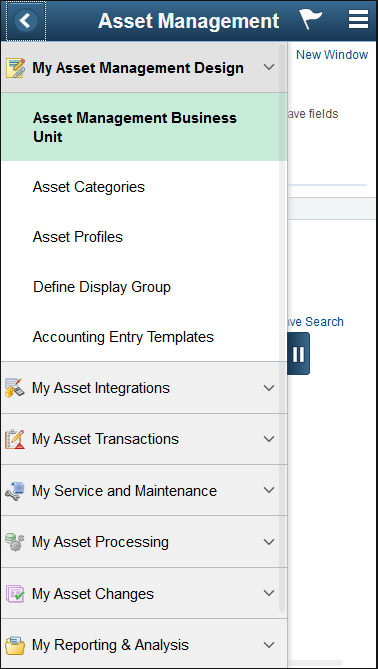The height and width of the screenshot is (669, 378).
Task: Click My Reporting & Analysis label
Action: tap(110, 645)
